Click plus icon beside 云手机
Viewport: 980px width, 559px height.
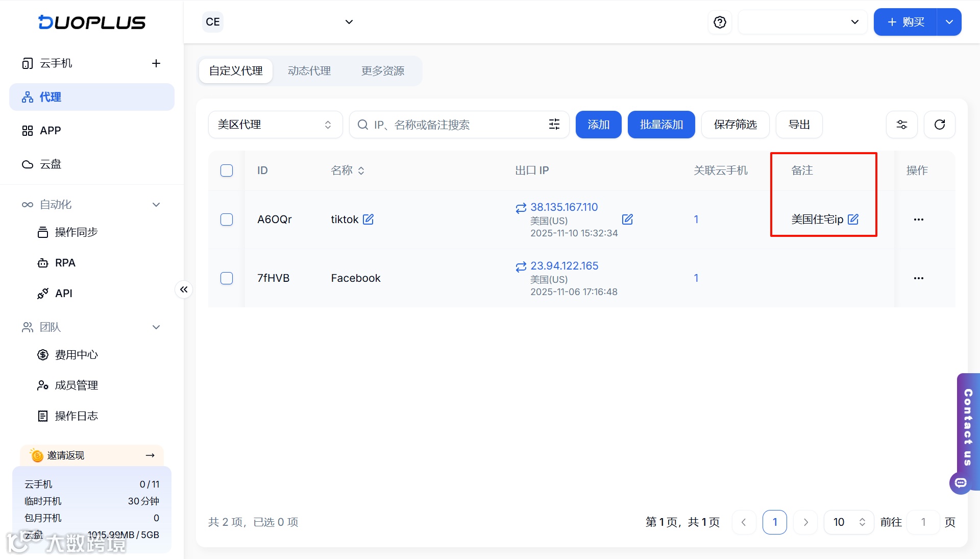[156, 63]
